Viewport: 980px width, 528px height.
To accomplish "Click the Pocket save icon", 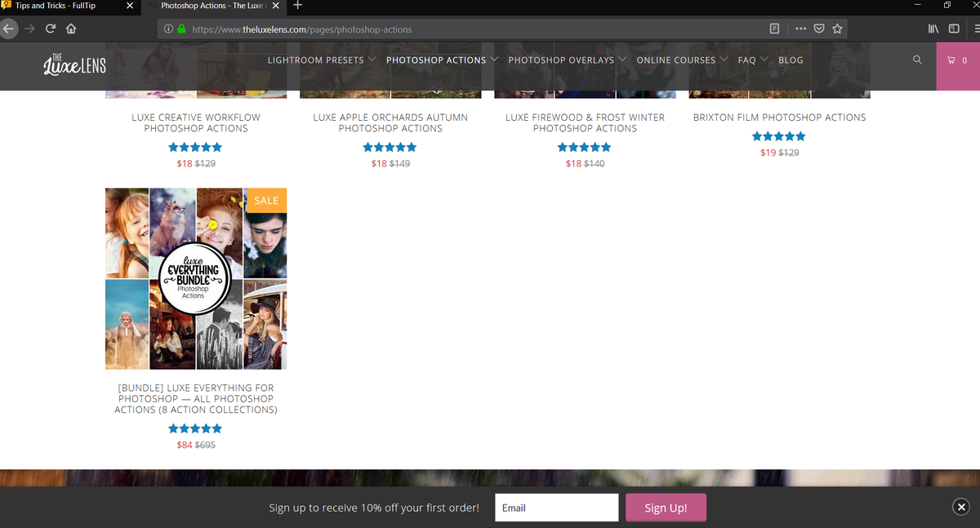I will (x=819, y=29).
